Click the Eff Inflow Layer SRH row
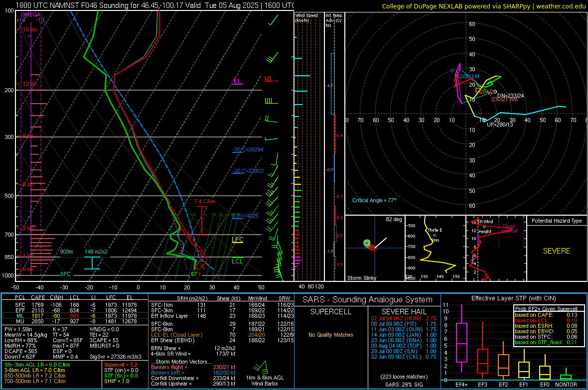Image resolution: width=588 pixels, height=390 pixels. (x=222, y=316)
